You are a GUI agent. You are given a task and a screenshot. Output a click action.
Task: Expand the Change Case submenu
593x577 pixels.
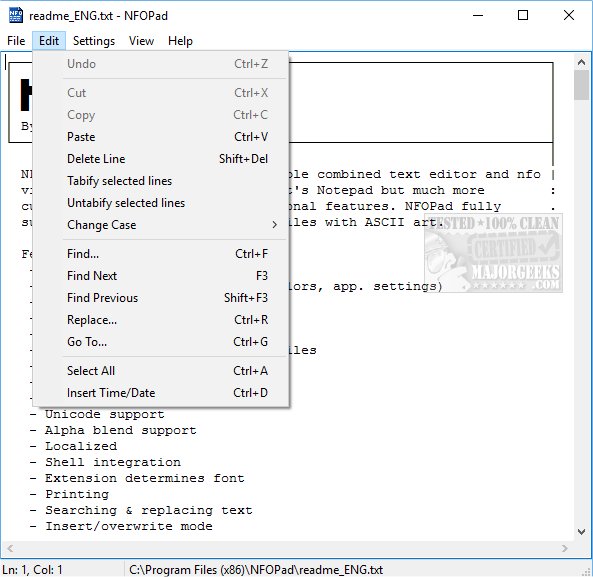(x=161, y=225)
